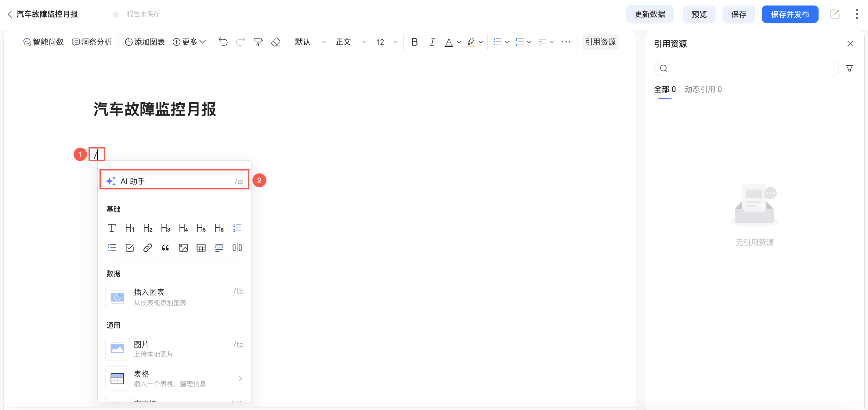Open the filter icon next to search
The image size is (868, 410).
click(x=849, y=68)
